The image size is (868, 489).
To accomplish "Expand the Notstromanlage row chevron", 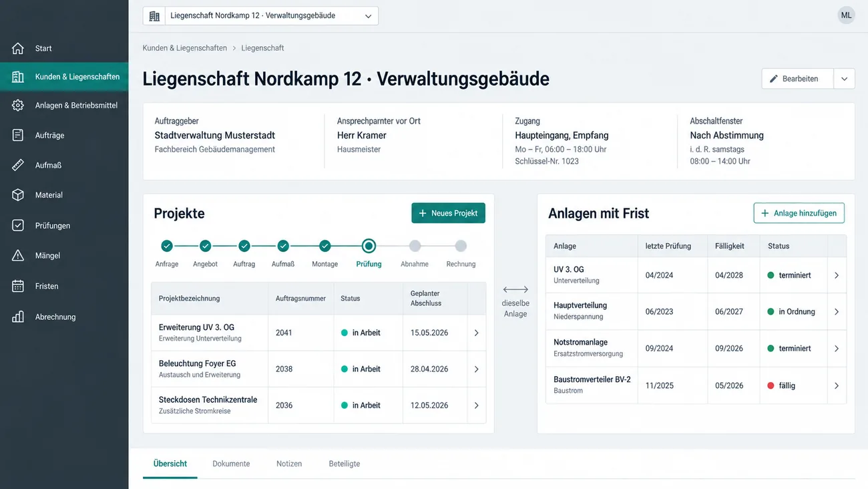I will pos(837,349).
